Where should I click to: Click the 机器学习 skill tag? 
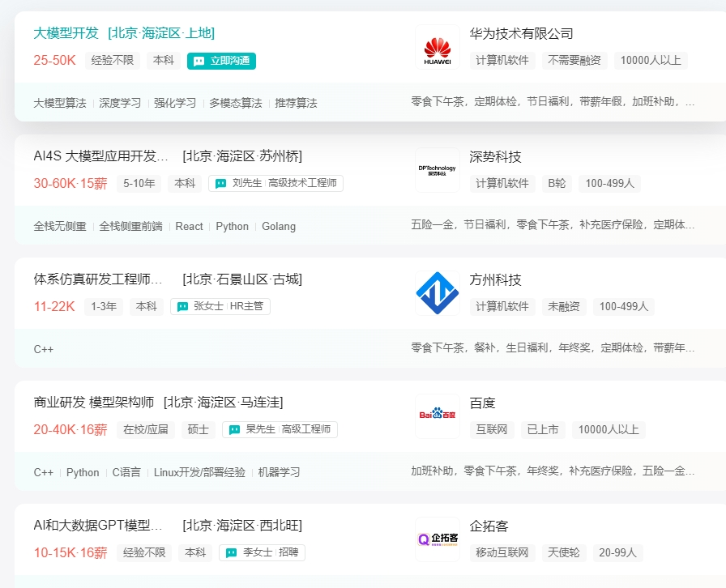click(279, 473)
